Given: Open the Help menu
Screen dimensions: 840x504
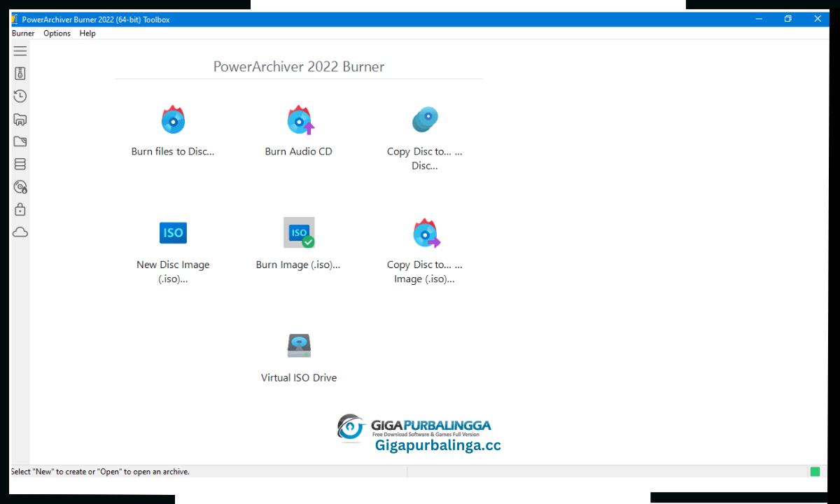Looking at the screenshot, I should tap(87, 34).
